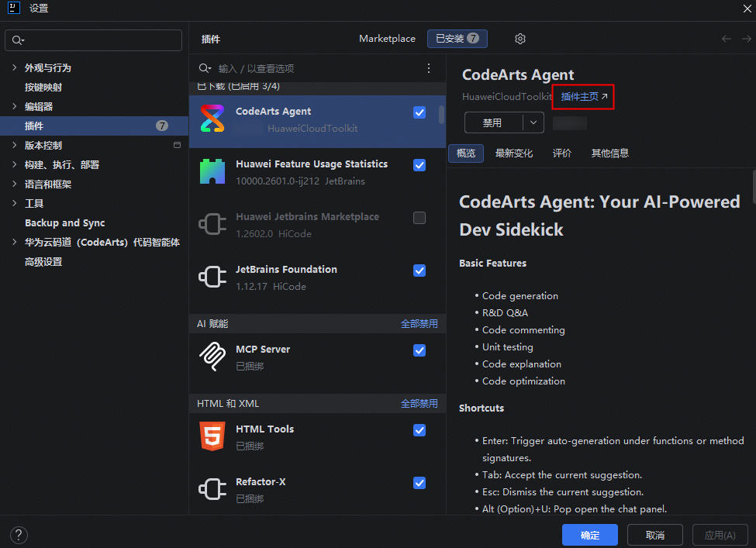Click the settings search magnifier icon
Screen dimensions: 756x548
18,40
